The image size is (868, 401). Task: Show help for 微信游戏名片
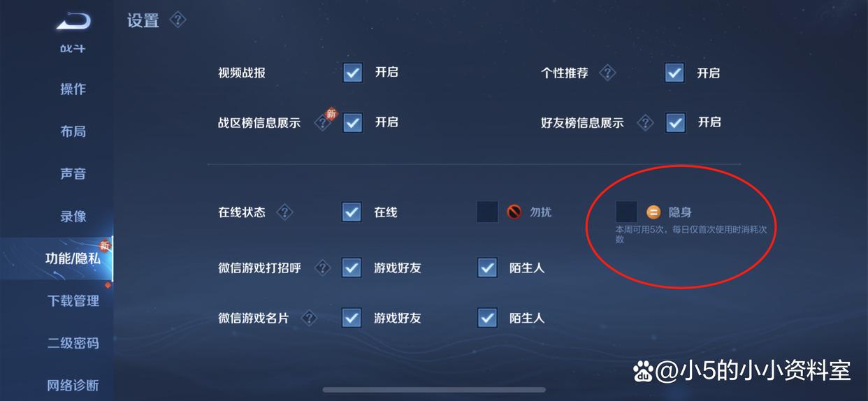coord(309,319)
